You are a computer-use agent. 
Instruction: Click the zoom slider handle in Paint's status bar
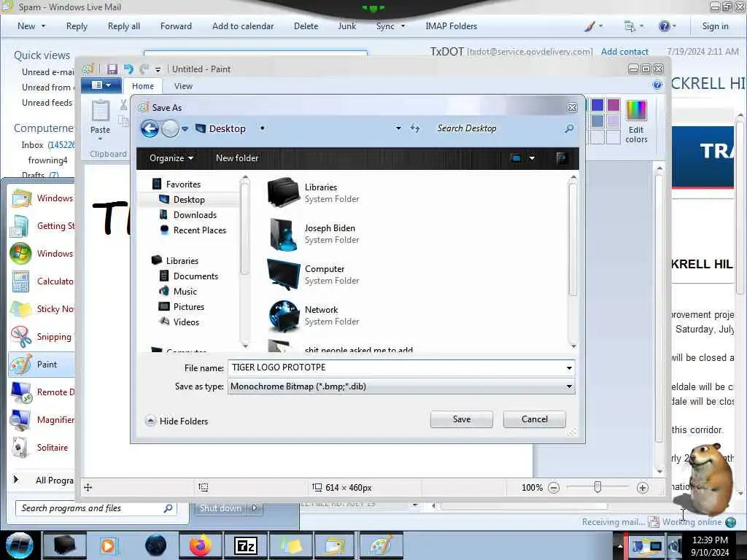coord(597,487)
